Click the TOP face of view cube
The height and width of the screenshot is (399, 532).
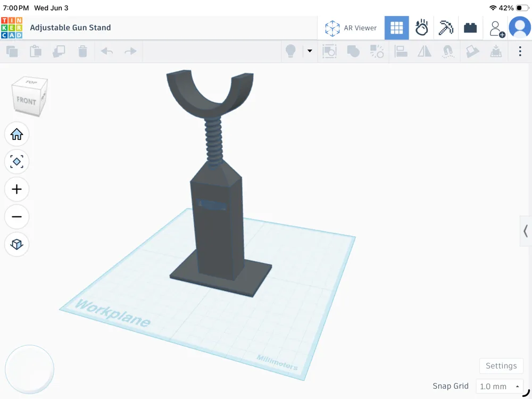pos(31,82)
